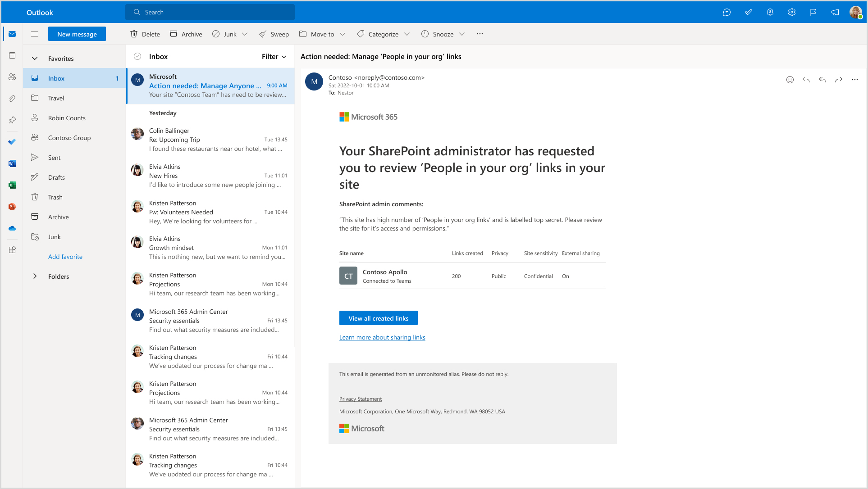Open Learn more about sharing links
The height and width of the screenshot is (489, 868).
[382, 337]
